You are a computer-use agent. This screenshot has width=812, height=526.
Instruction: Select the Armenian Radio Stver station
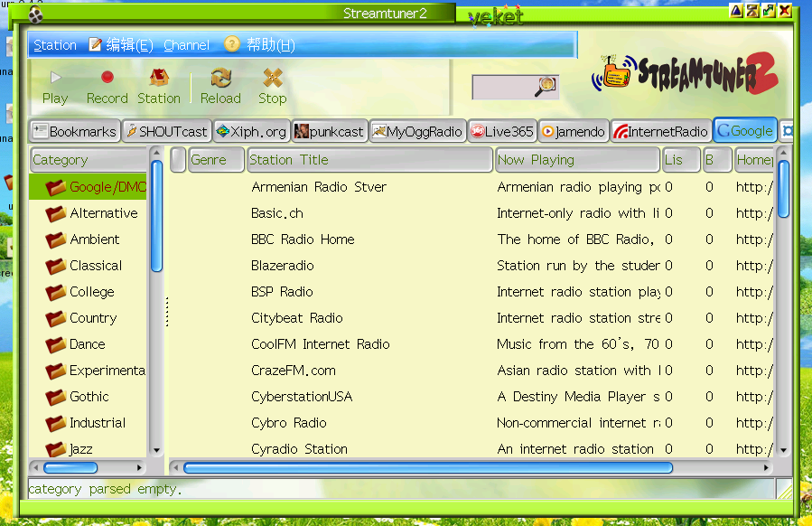(x=471, y=187)
